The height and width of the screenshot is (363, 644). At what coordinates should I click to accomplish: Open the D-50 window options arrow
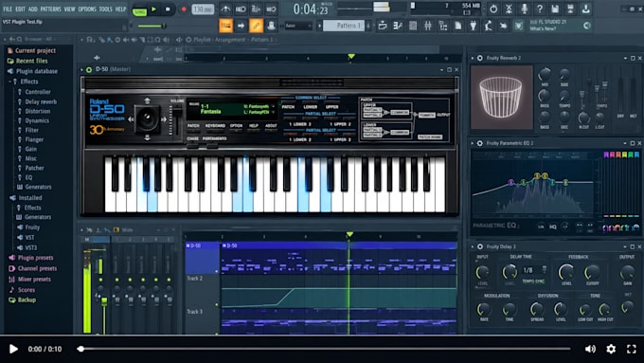click(x=82, y=69)
